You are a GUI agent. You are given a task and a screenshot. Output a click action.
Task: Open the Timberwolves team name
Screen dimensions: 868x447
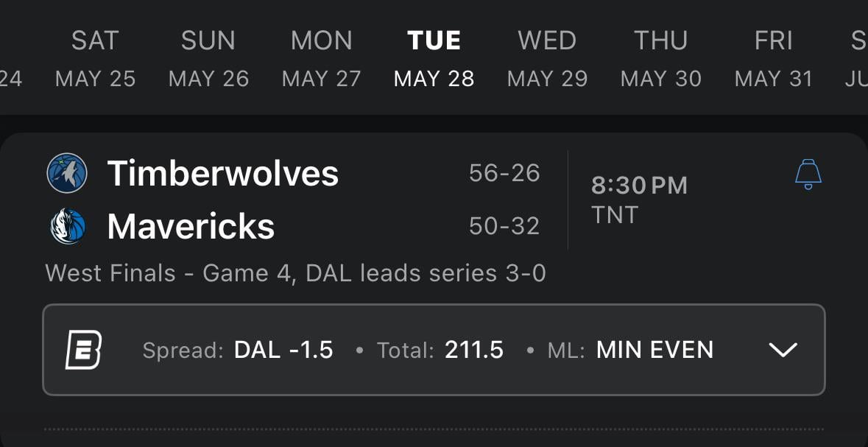(223, 174)
